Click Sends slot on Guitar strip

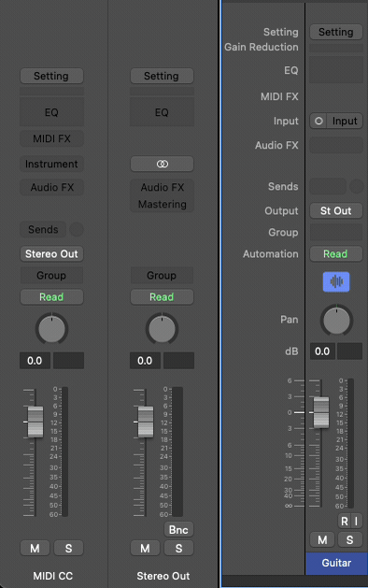click(x=328, y=186)
